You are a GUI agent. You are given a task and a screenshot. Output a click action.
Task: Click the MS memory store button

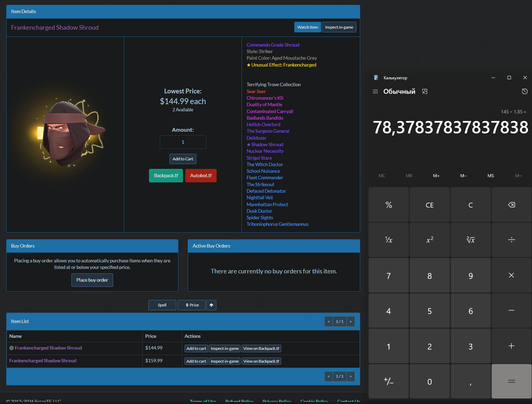491,176
